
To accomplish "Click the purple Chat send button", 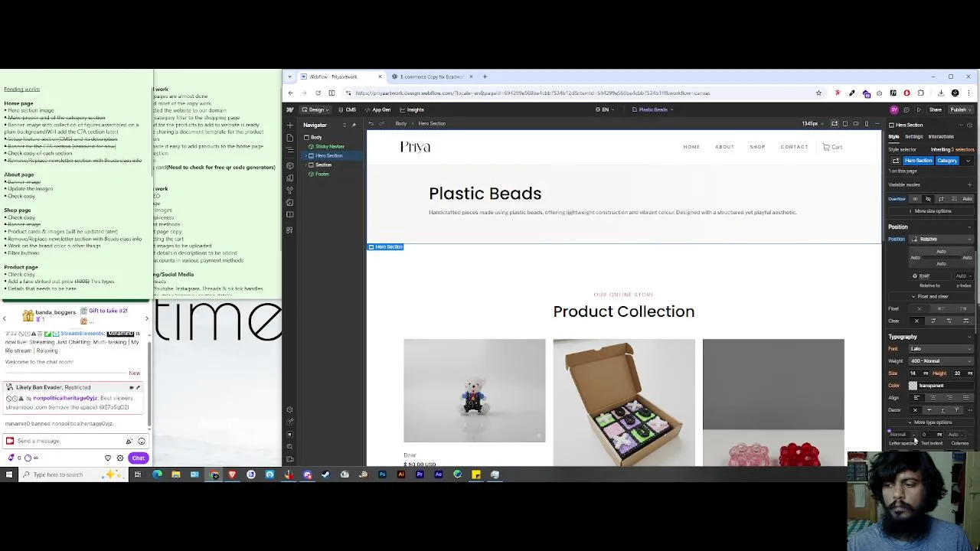I will coord(138,458).
